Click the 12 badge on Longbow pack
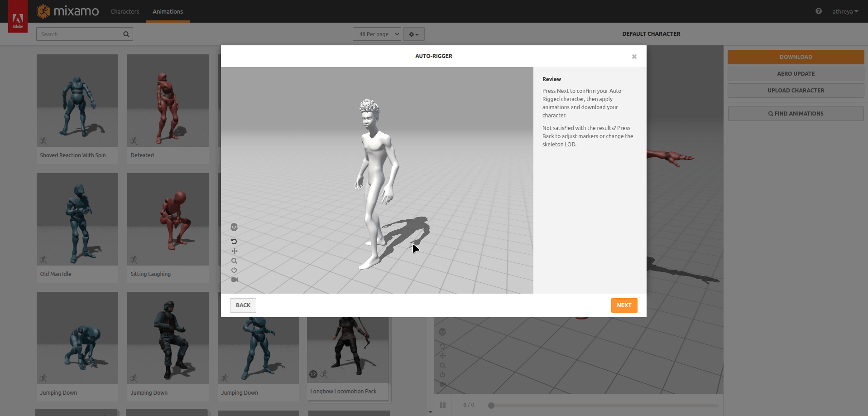 click(x=313, y=374)
